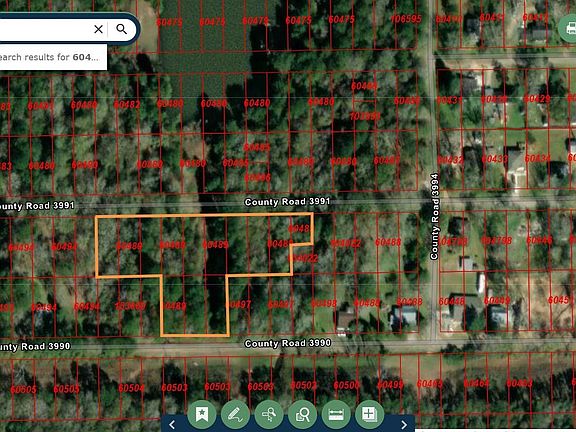Select the Draw pencil tool
Screen dimensions: 576x432
point(235,414)
